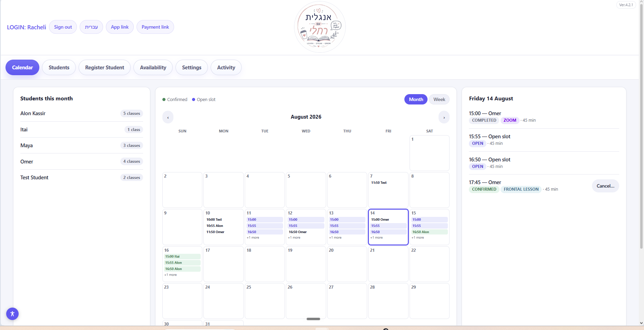Switch calendar to Month view
Screen dimensions: 644x330
(416, 99)
